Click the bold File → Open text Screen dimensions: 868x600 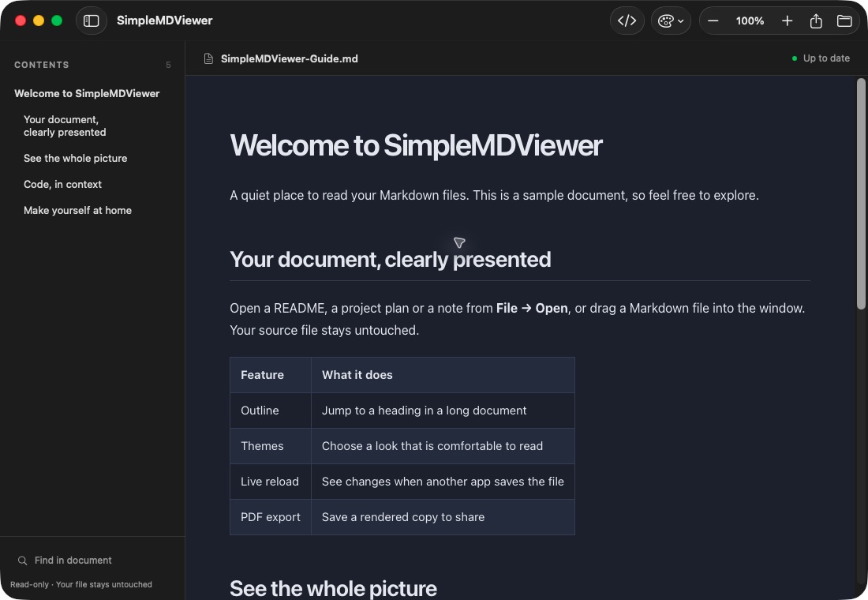532,308
